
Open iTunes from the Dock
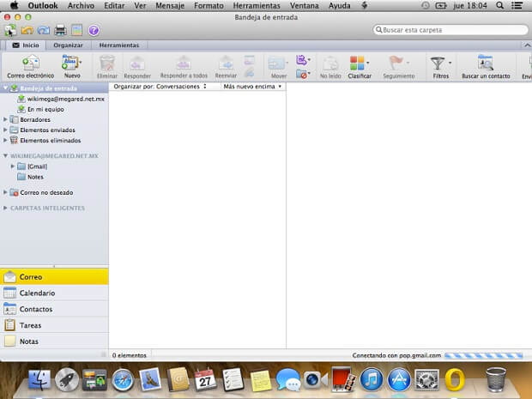(372, 380)
